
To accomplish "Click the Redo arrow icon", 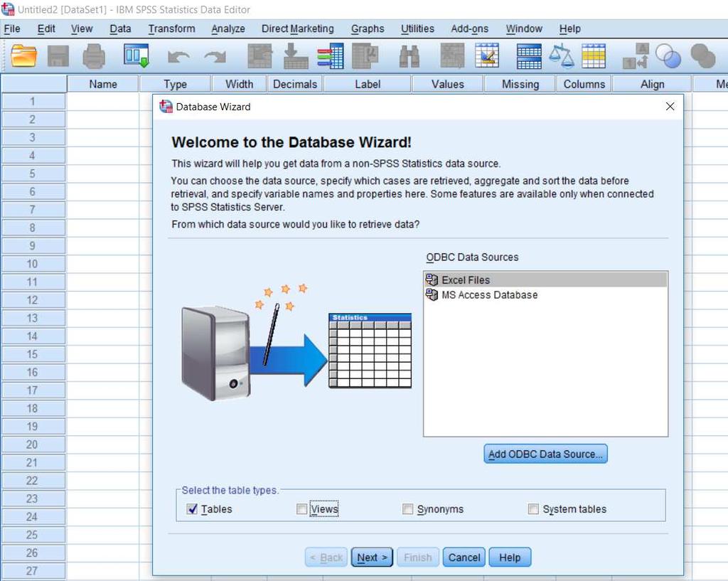I will click(x=215, y=57).
